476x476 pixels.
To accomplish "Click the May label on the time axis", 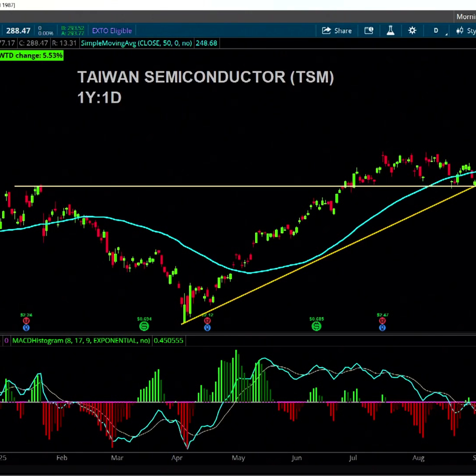I will coord(238,458).
